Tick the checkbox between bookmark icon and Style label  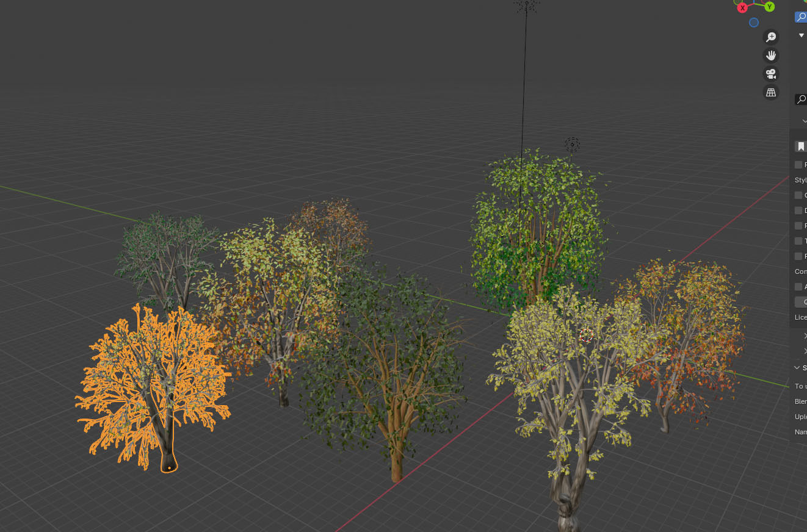tap(798, 165)
